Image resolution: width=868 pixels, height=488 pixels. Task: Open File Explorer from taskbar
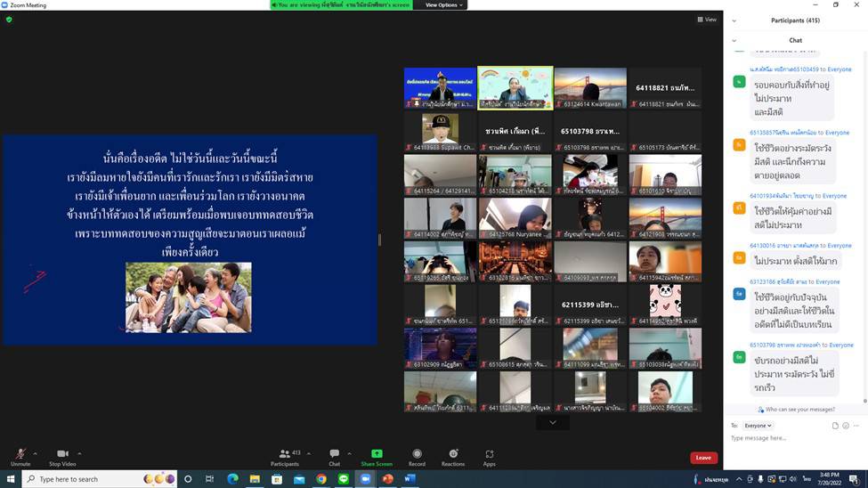[x=255, y=479]
